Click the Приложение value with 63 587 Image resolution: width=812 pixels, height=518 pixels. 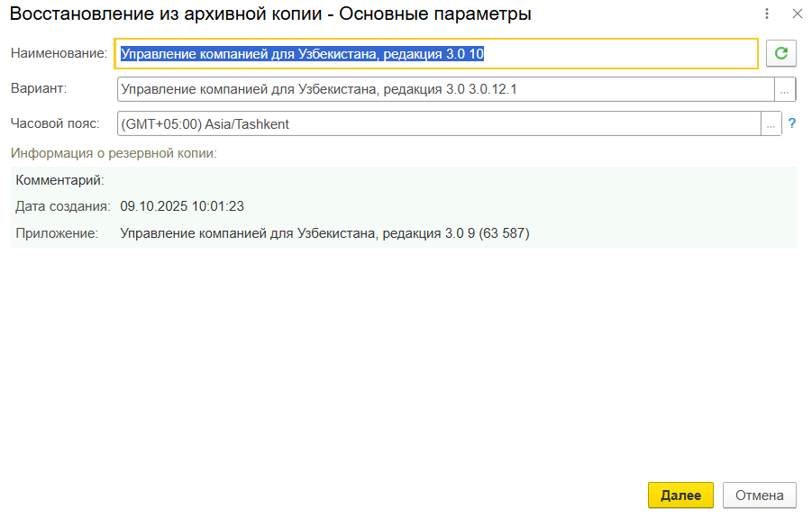point(324,234)
